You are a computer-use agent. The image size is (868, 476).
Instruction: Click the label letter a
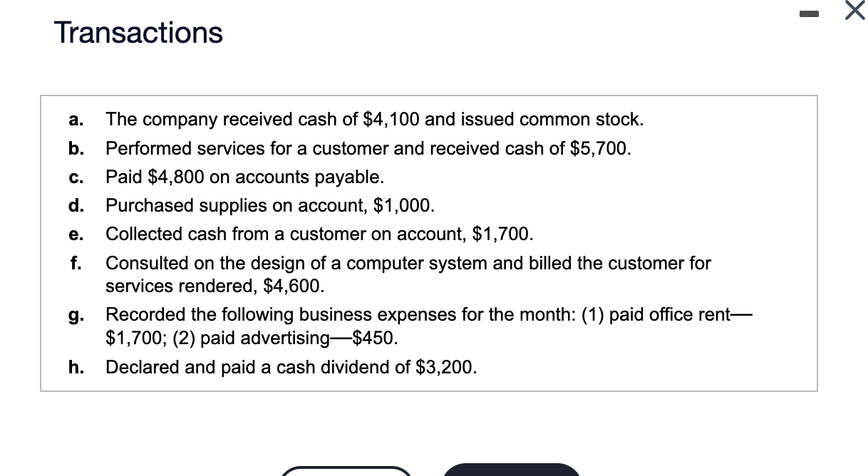click(x=76, y=119)
